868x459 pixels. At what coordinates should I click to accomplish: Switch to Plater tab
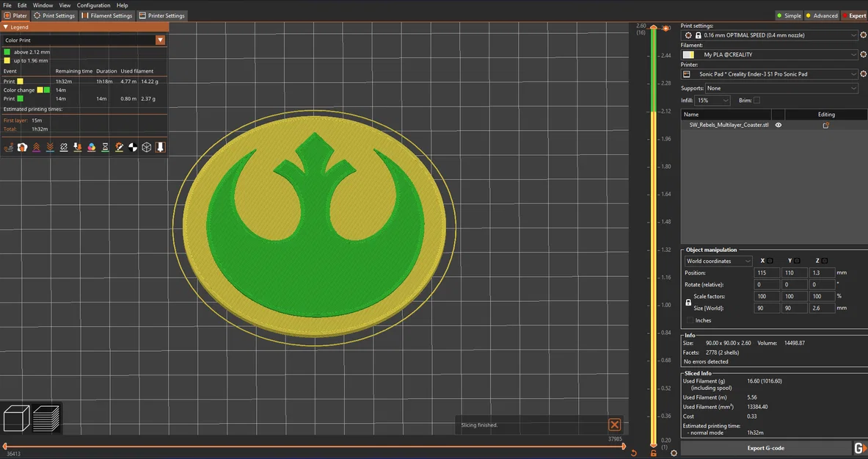click(x=15, y=15)
